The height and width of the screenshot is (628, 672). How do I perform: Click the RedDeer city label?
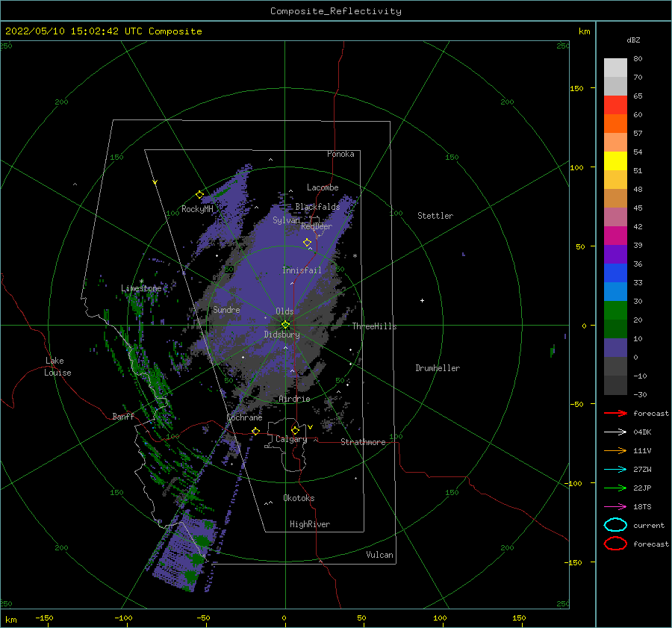pyautogui.click(x=317, y=226)
